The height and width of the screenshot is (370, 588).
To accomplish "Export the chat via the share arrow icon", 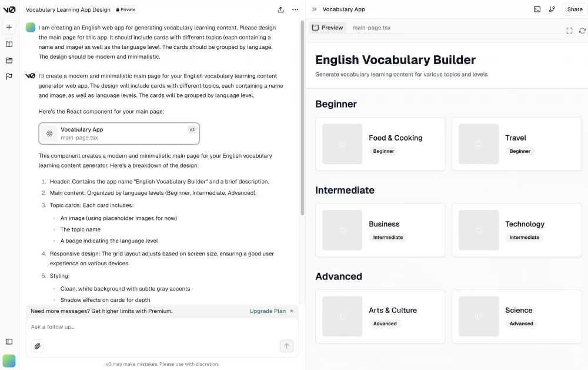I will [281, 9].
